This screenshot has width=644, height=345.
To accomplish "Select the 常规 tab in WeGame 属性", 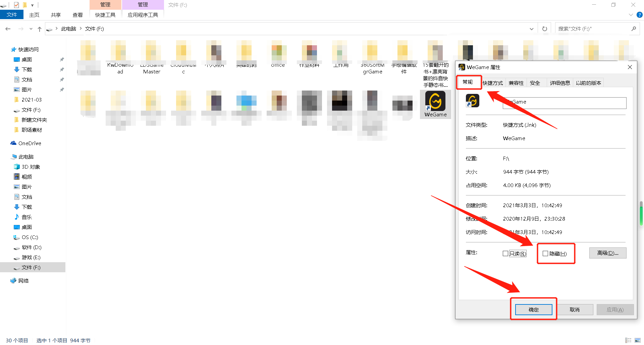I will [x=468, y=82].
